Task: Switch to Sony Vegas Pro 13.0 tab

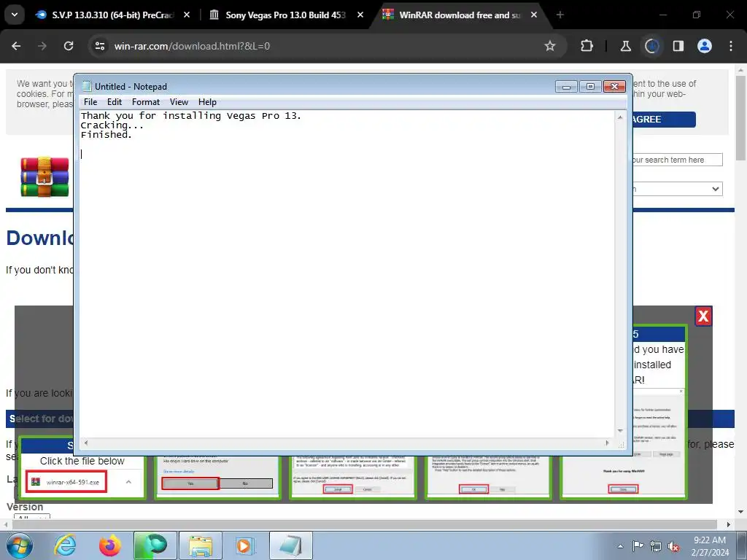Action: pos(287,15)
